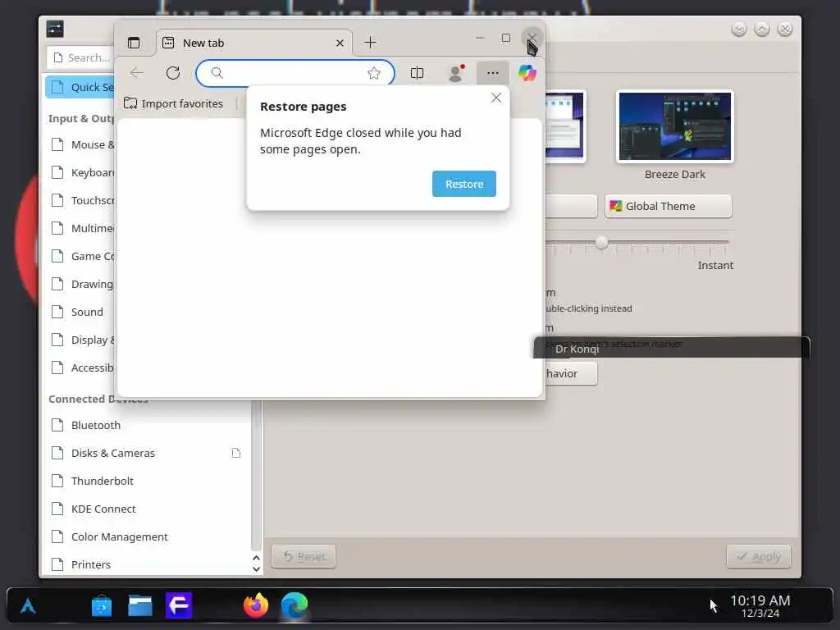Open Color Management settings
This screenshot has height=630, width=840.
click(x=148, y=536)
